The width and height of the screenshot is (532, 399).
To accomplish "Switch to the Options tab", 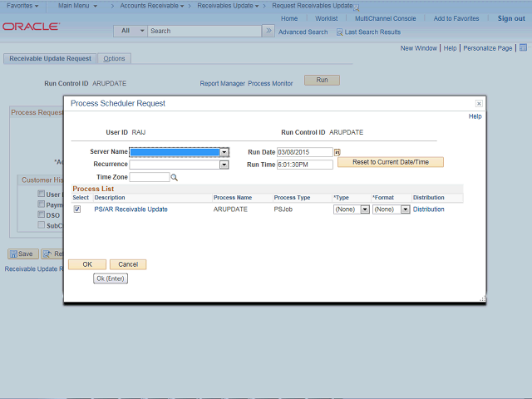I will [x=114, y=59].
